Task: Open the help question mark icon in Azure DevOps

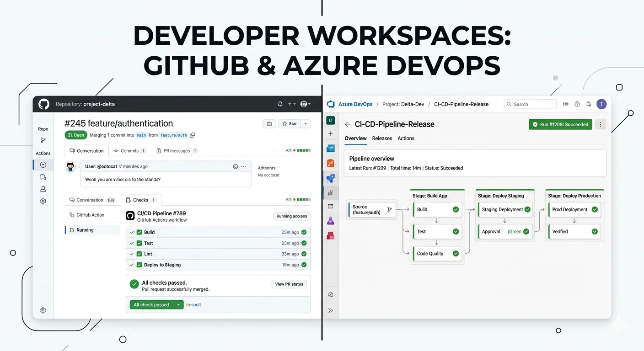Action: pyautogui.click(x=577, y=104)
